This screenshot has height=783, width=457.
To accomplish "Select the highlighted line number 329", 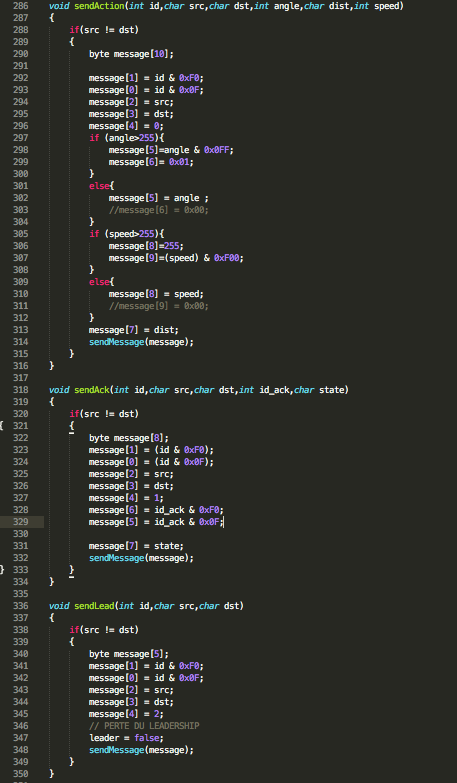I will 21,522.
